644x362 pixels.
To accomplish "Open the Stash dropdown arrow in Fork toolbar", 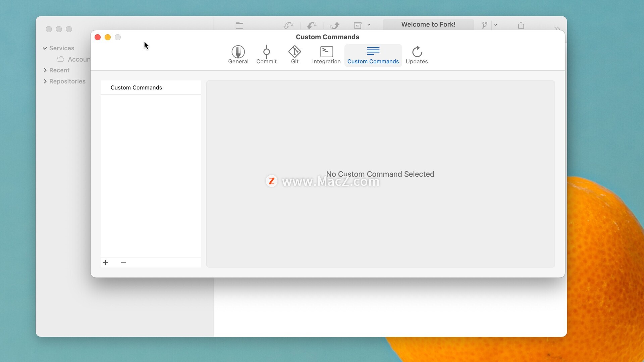I will coord(369,25).
